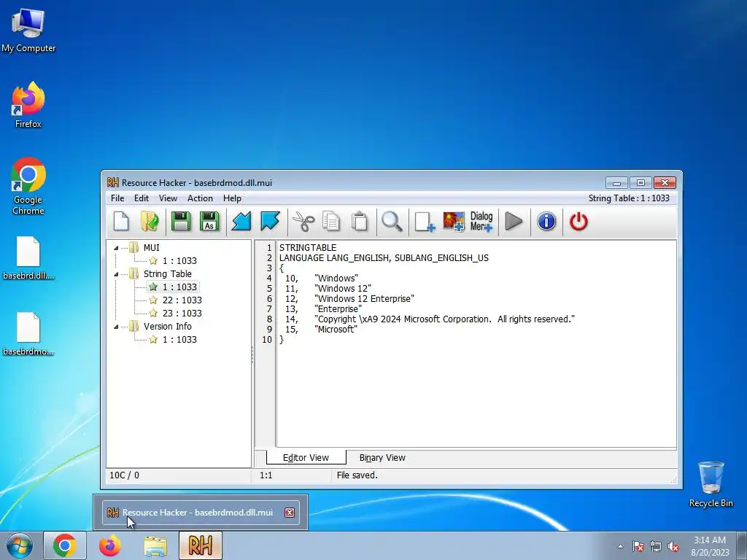Click the scissors Cut icon
This screenshot has height=560, width=747.
click(x=303, y=222)
